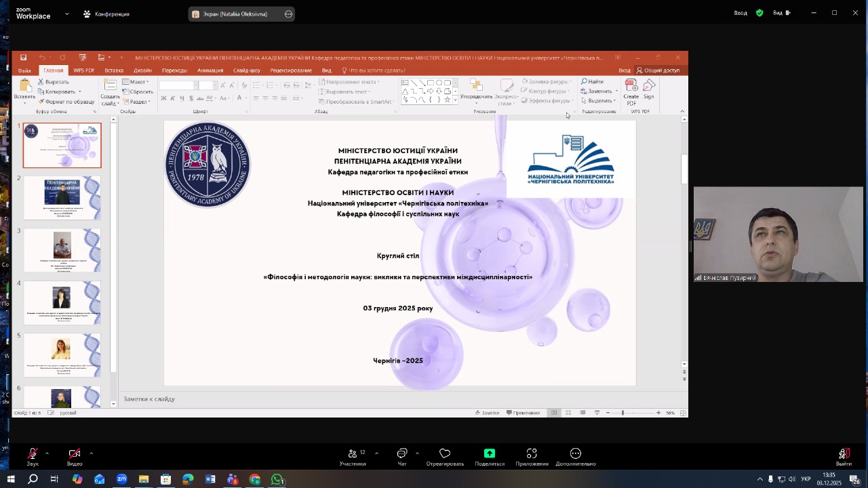
Task: Click the More options ellipsis in Zoom
Action: 575,453
